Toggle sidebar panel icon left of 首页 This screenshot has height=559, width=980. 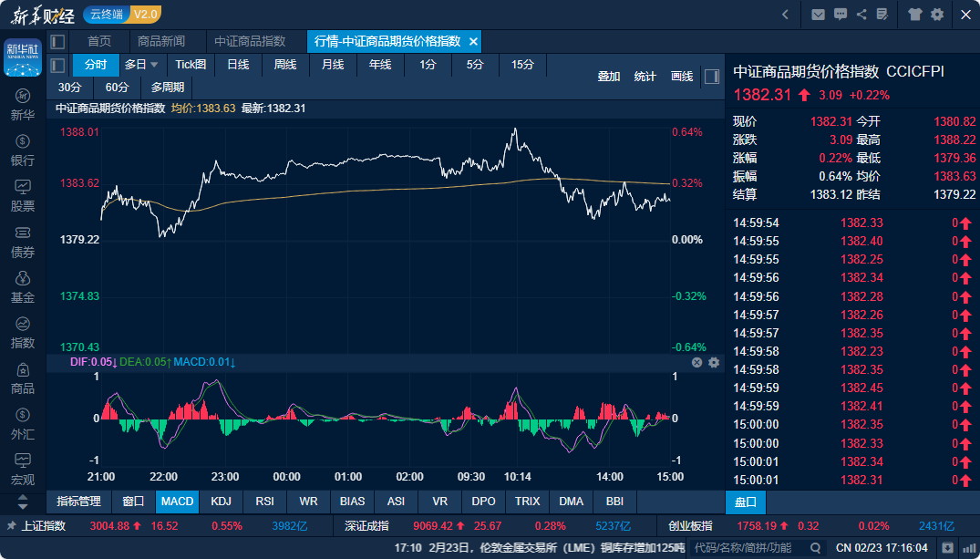(x=57, y=42)
